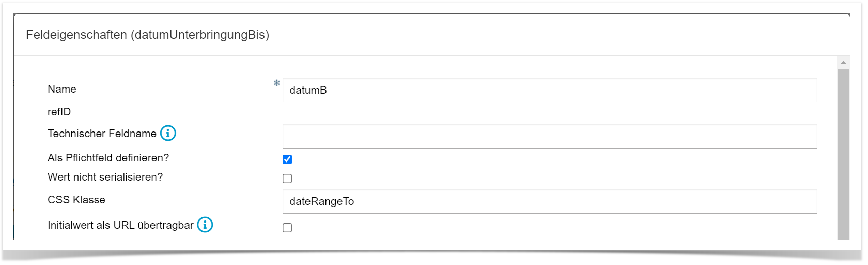The width and height of the screenshot is (868, 265).
Task: Click the Initialwert als URL übertragbar label
Action: click(120, 225)
